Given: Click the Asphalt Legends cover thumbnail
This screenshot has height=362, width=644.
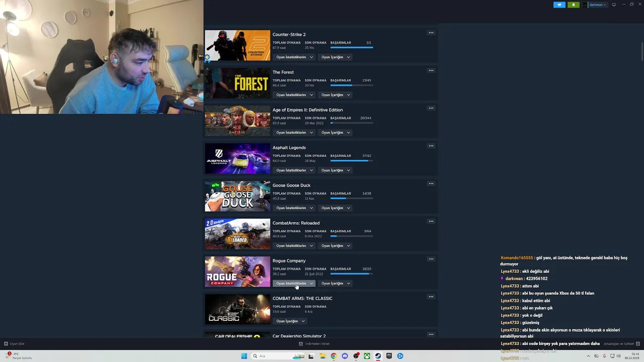Looking at the screenshot, I should (x=237, y=159).
